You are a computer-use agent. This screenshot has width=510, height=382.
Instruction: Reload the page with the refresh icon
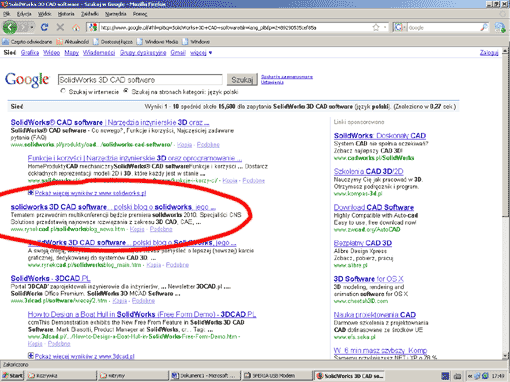click(45, 27)
